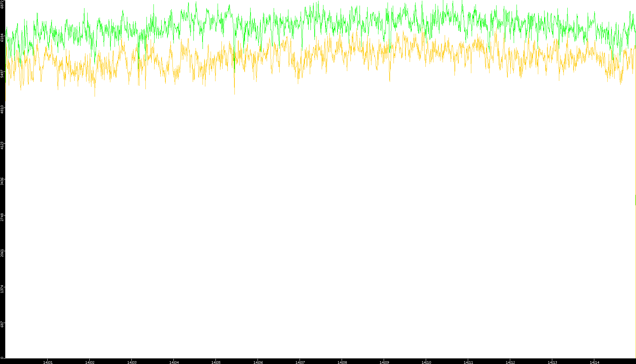This screenshot has width=636, height=364.
Task: Select the 4123 y-axis value
Action: 2,145
